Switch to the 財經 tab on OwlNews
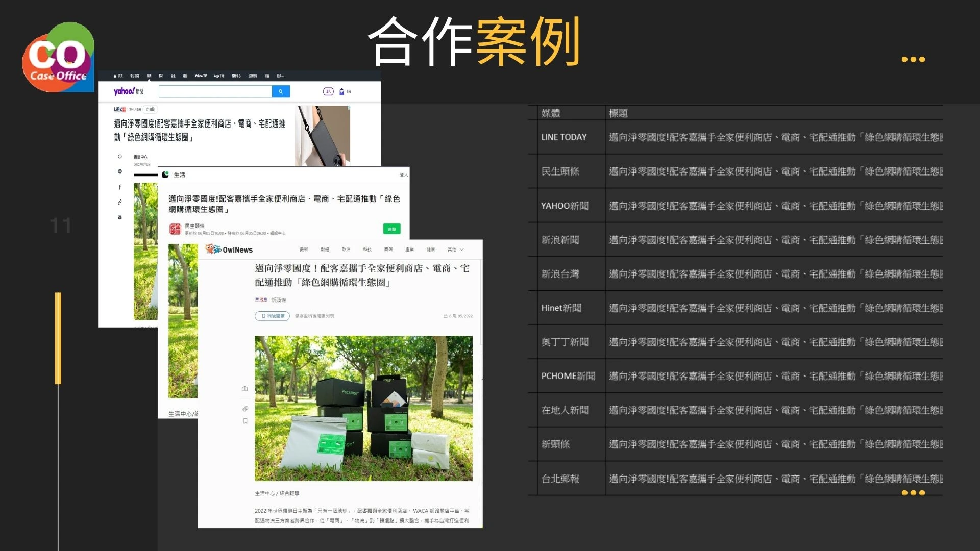 click(325, 249)
